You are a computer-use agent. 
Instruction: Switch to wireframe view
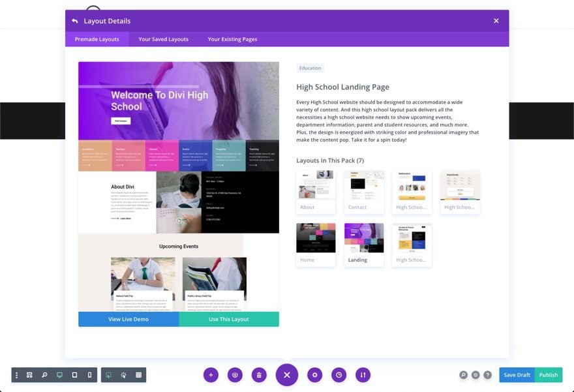coord(29,375)
